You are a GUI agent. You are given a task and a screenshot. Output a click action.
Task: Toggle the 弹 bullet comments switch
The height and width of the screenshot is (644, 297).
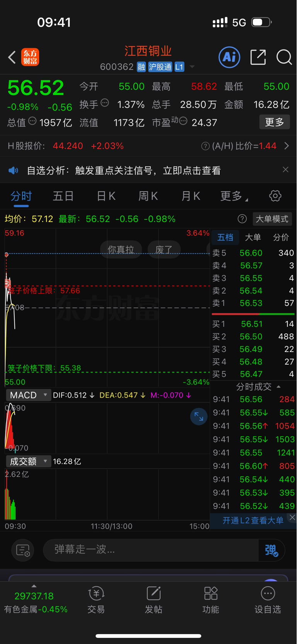click(272, 550)
